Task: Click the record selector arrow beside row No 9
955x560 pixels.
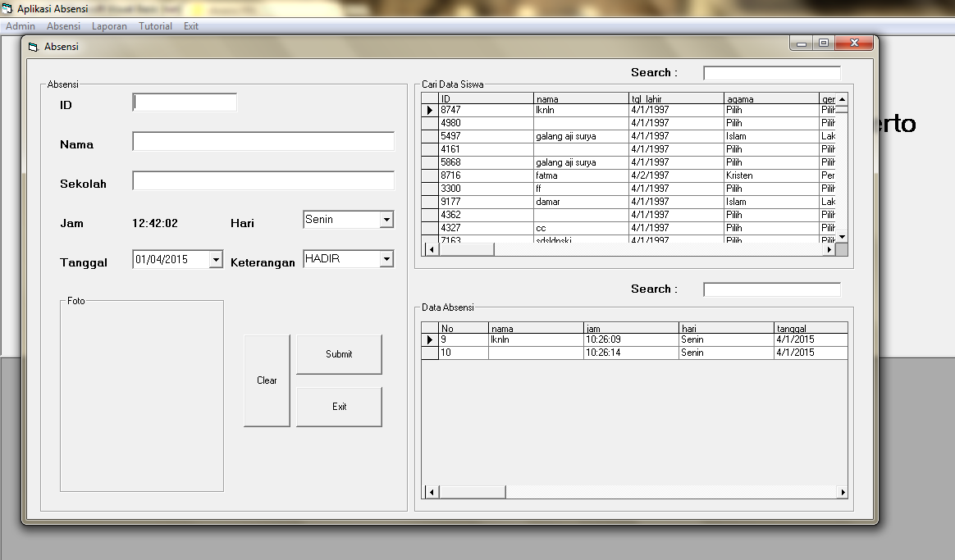Action: coord(429,340)
